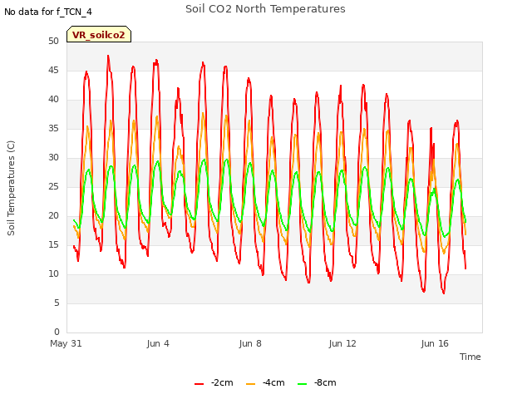Image resolution: width=532 pixels, height=399 pixels.
Task: Click the 25 y-axis tick label
Action: click(x=53, y=186)
